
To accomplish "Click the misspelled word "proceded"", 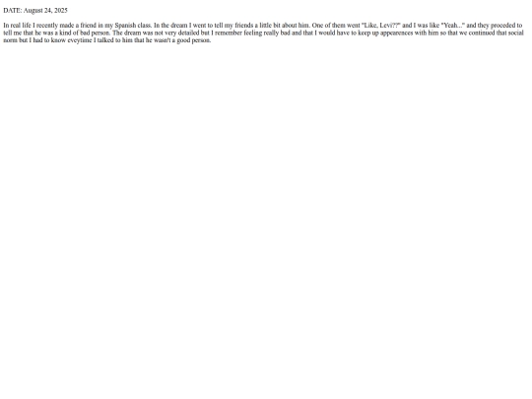I will pyautogui.click(x=503, y=26).
